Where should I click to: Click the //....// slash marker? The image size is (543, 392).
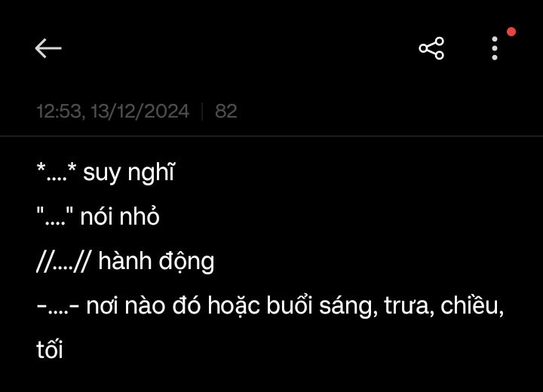pos(63,262)
